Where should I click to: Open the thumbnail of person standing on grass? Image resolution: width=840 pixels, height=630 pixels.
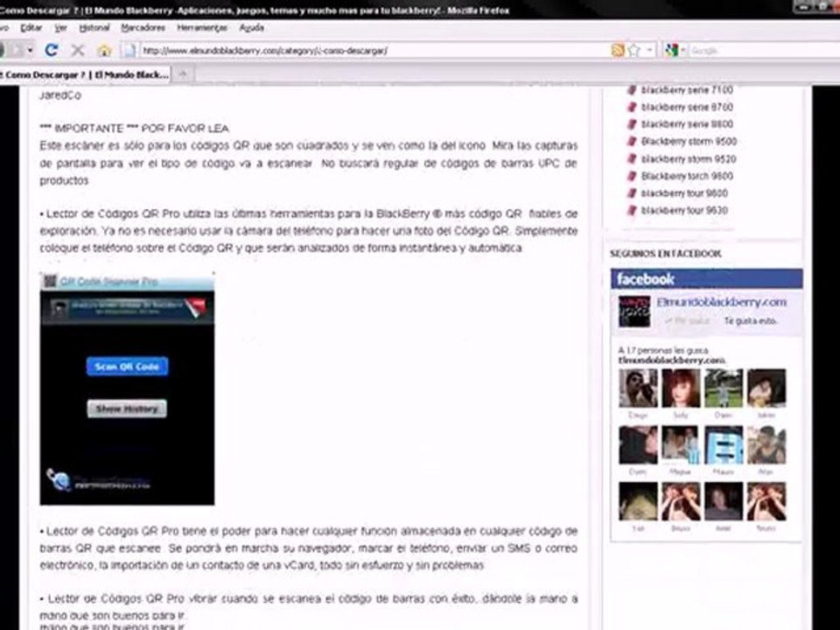(x=724, y=388)
